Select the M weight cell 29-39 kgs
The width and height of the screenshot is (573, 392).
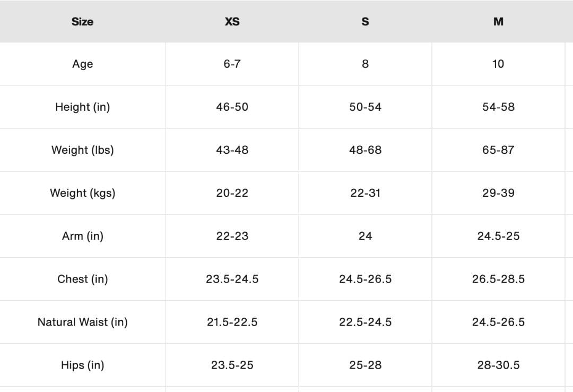click(x=498, y=193)
